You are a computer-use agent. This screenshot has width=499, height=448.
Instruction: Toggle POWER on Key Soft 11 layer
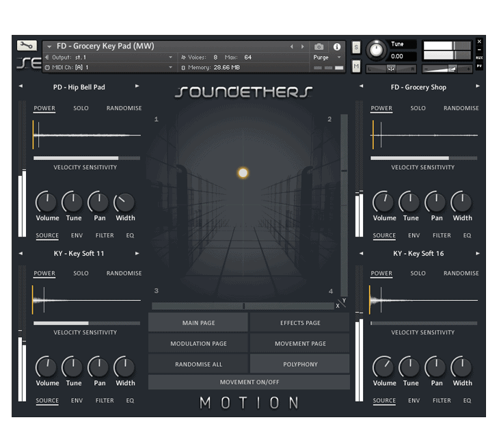(44, 273)
